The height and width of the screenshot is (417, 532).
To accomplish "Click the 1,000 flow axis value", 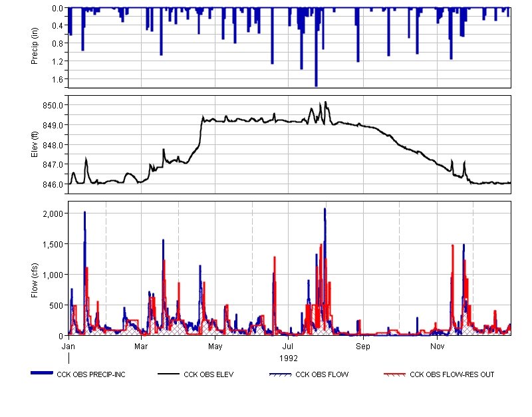I will pos(53,275).
